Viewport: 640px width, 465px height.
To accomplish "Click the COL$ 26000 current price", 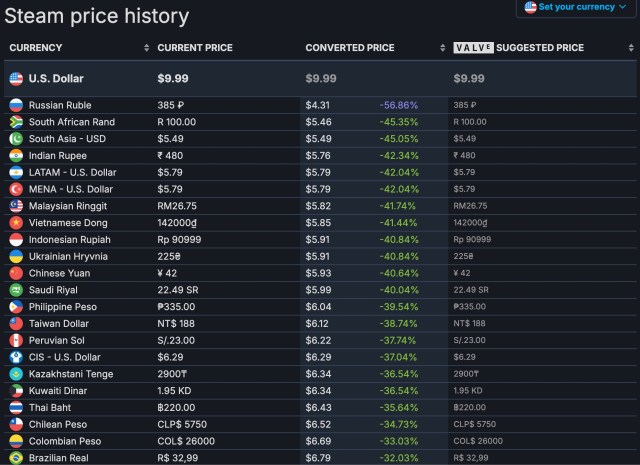I will [x=186, y=441].
